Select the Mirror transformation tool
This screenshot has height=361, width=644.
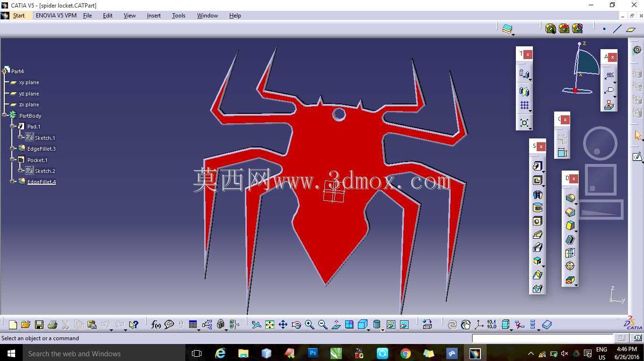[x=524, y=91]
